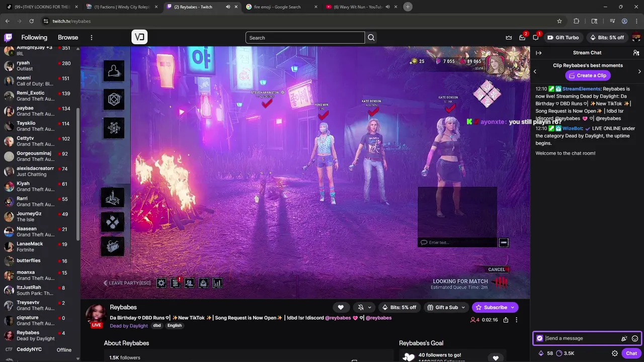Click the purple Chat send button
Viewport: 644px width, 362px height.
[x=631, y=353]
